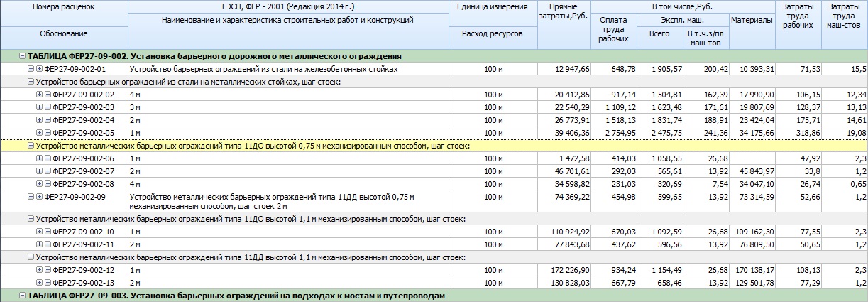
Task: Click direct cost value 130 828,03
Action: click(570, 283)
